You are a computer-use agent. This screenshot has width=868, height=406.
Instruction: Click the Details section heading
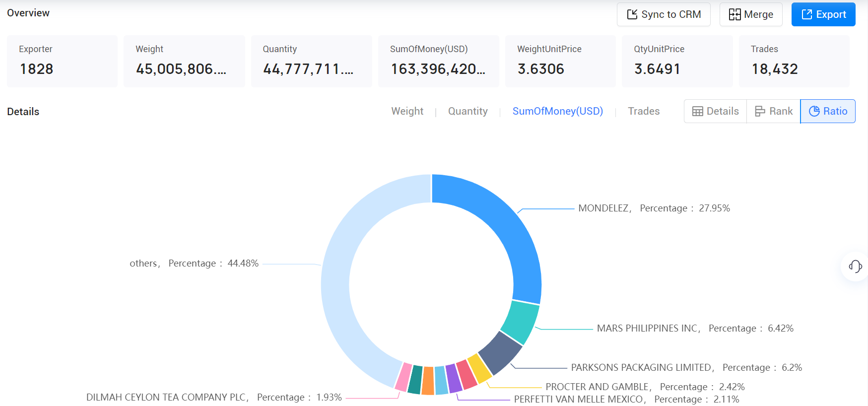point(23,112)
